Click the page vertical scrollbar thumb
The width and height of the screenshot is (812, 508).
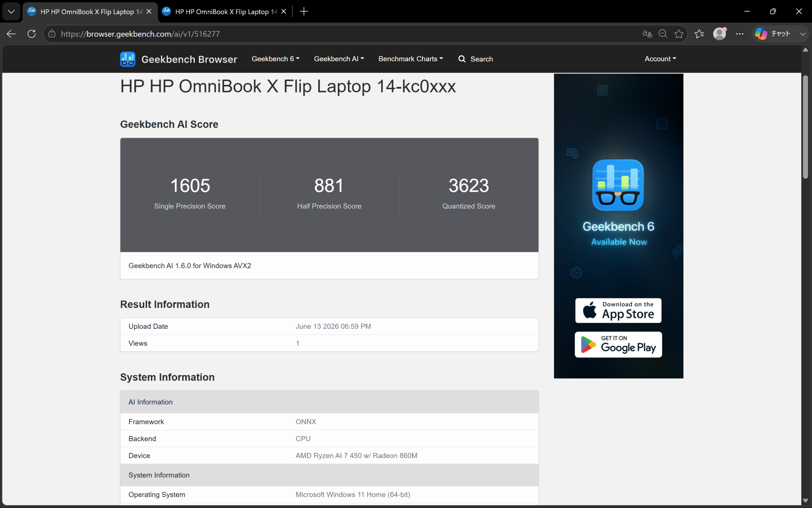[x=805, y=127]
